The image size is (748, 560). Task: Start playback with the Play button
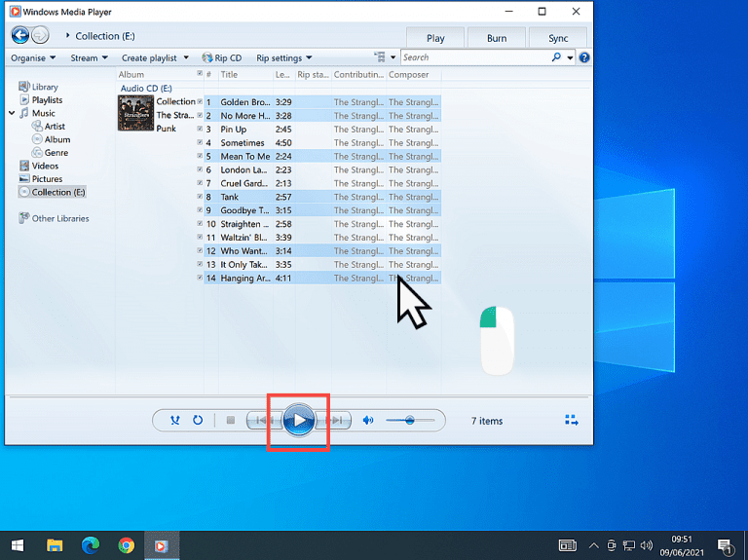point(299,420)
